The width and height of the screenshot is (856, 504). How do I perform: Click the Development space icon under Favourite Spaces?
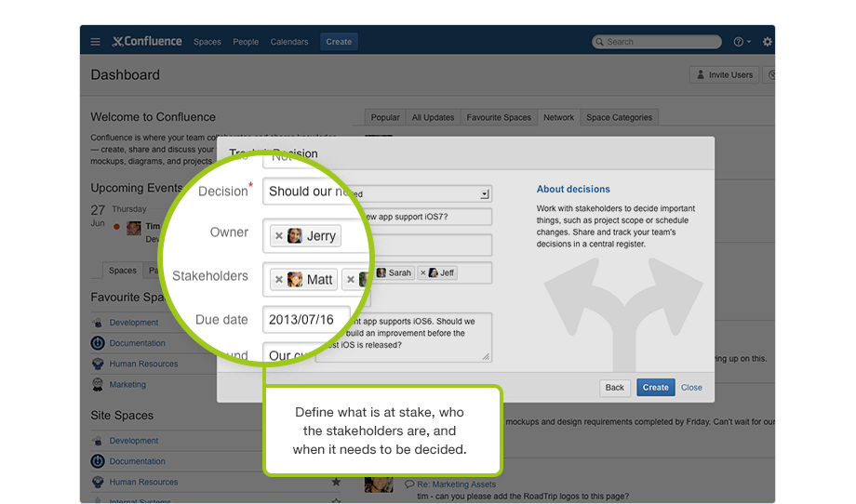(98, 323)
